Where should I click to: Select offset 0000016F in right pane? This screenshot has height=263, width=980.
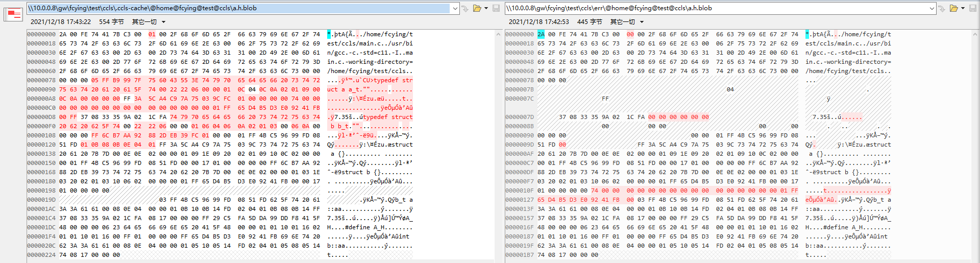[520, 227]
